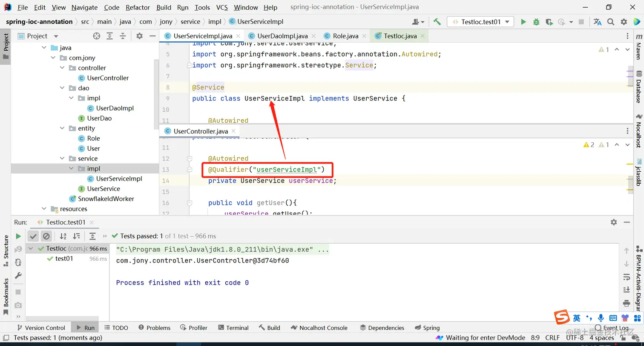Open the Sogou soft keyboard icon
This screenshot has height=346, width=644.
click(x=613, y=318)
